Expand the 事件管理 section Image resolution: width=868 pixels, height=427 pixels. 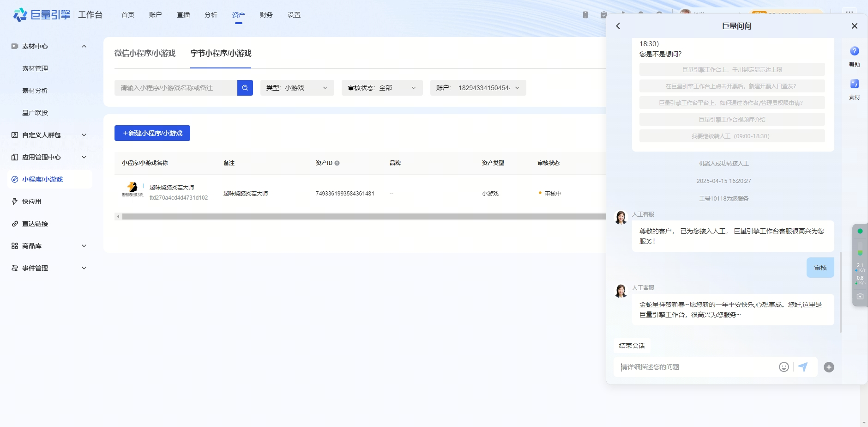pos(84,268)
